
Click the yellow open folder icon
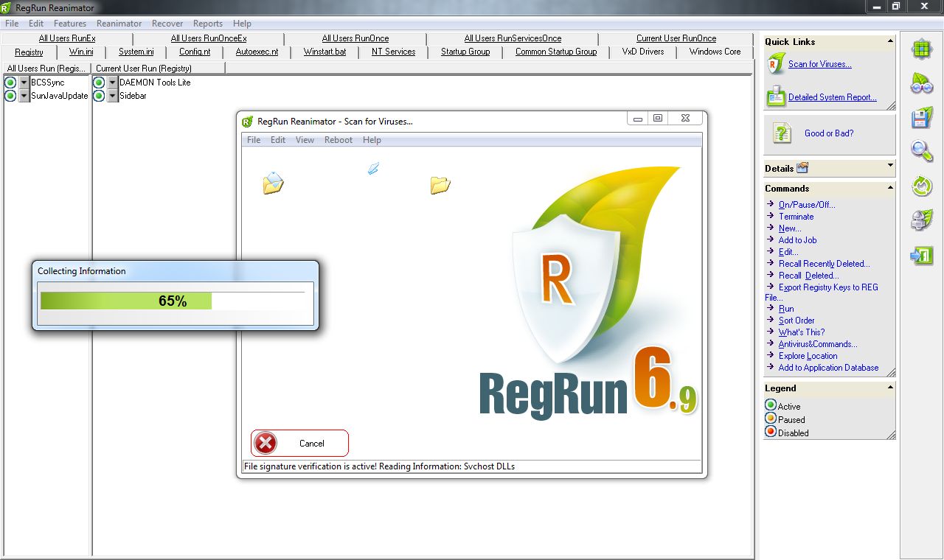(x=440, y=185)
